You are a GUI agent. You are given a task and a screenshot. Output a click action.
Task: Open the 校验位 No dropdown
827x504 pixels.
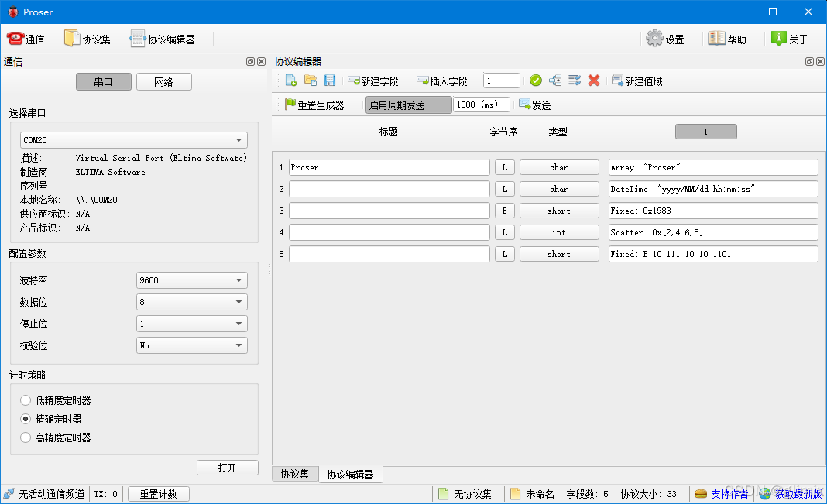[192, 345]
